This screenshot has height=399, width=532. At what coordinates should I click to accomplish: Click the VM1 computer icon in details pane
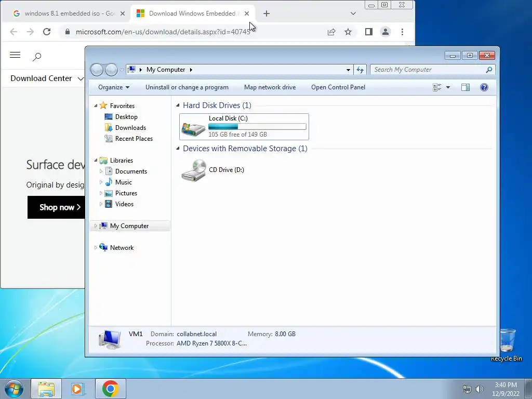[110, 339]
